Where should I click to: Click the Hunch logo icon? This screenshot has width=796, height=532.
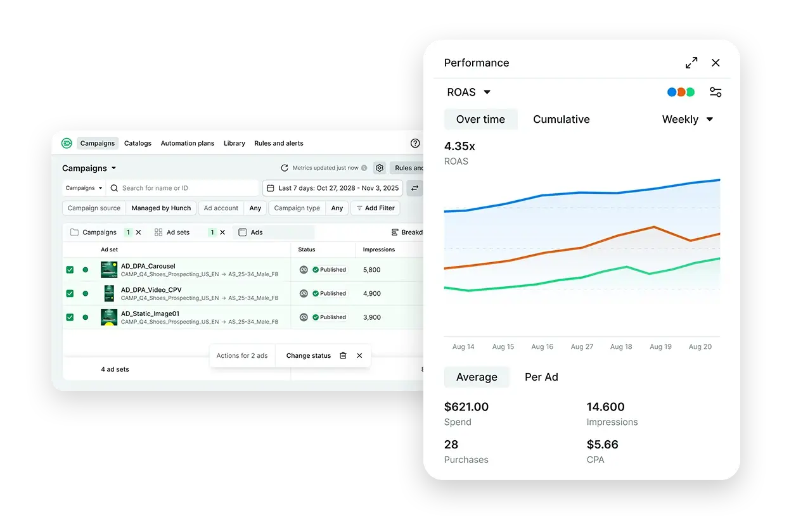point(67,143)
